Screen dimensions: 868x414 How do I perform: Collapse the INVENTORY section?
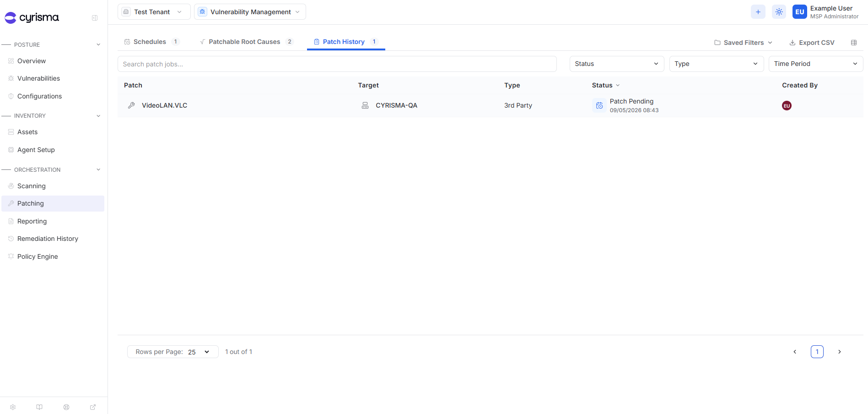click(x=98, y=116)
